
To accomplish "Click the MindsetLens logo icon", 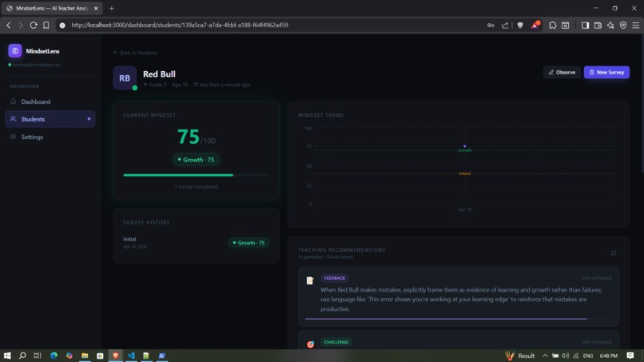I will pyautogui.click(x=15, y=51).
